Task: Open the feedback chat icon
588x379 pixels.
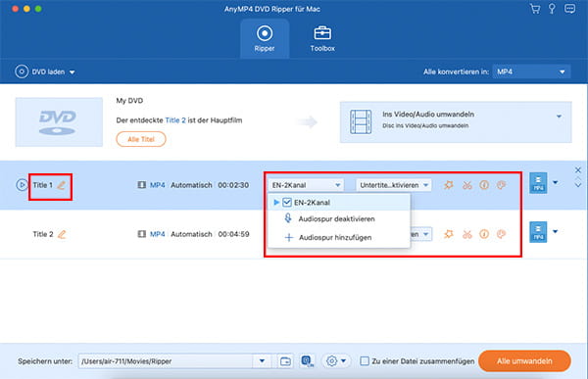Action: pyautogui.click(x=569, y=9)
